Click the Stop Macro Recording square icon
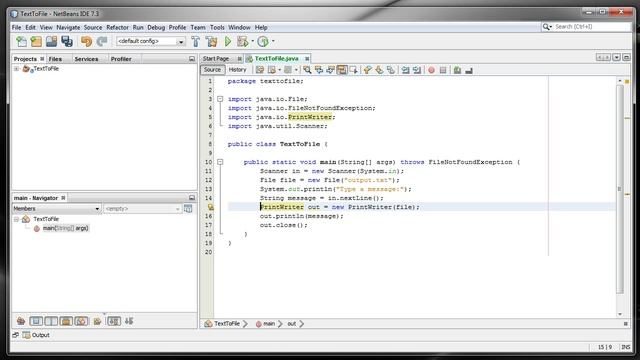Image resolution: width=640 pixels, height=360 pixels. point(443,70)
